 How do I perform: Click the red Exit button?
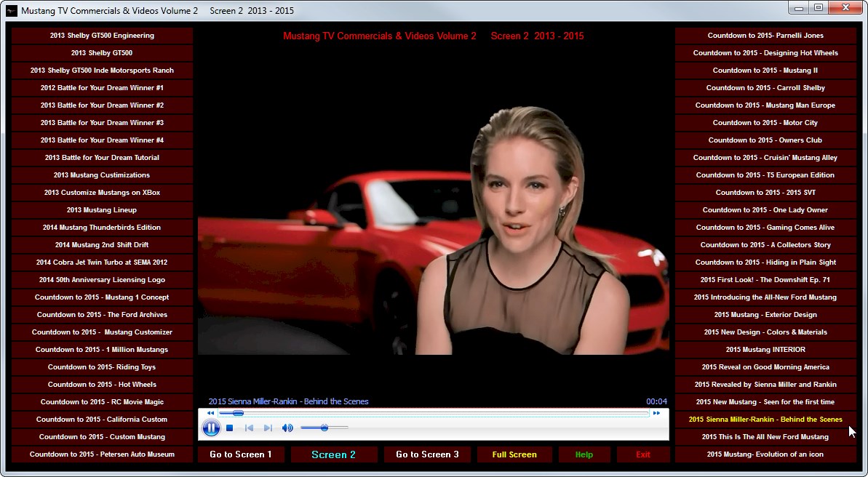click(x=643, y=454)
